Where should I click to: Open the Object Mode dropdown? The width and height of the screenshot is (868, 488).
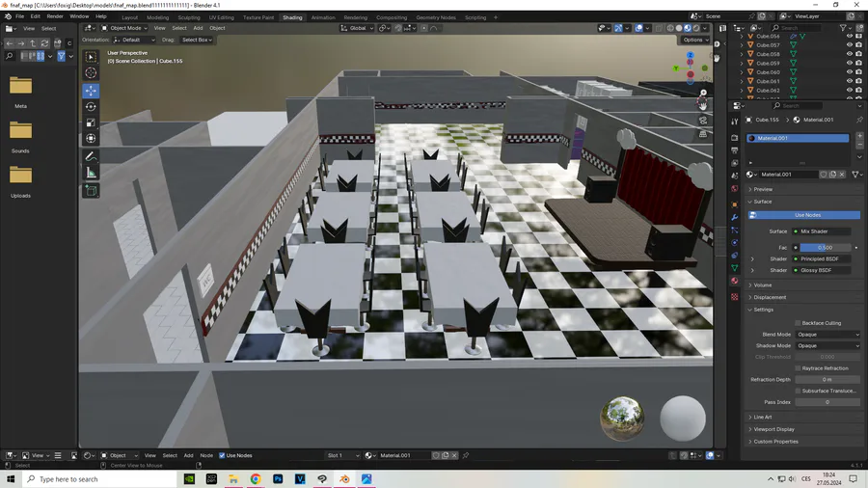point(124,28)
